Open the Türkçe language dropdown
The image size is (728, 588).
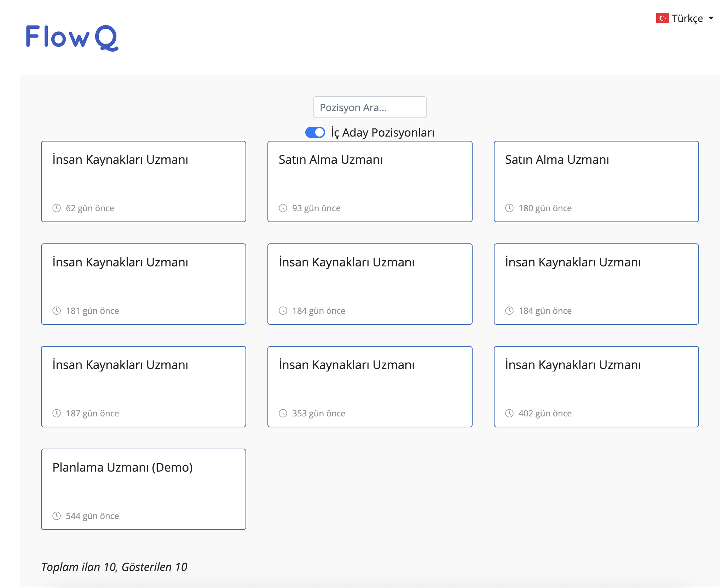click(687, 18)
